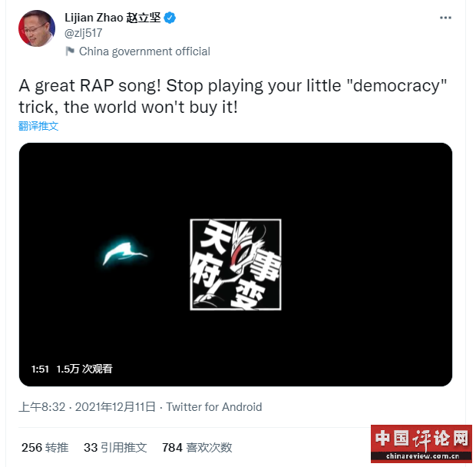Open Lijian Zhao's profile avatar
This screenshot has height=467, width=476.
pyautogui.click(x=37, y=28)
